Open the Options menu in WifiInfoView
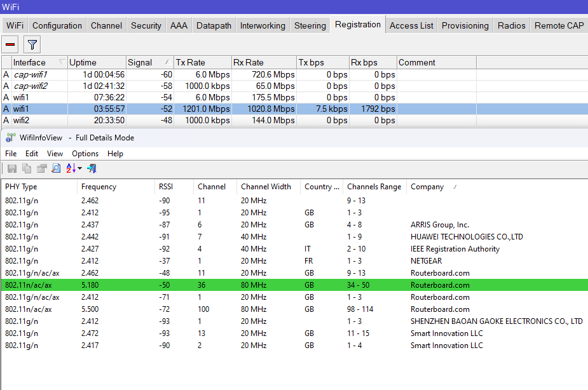The width and height of the screenshot is (588, 390). [85, 154]
